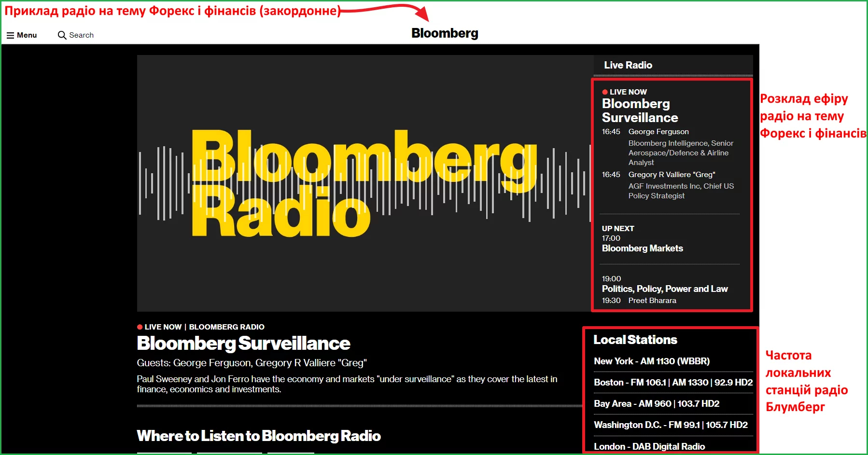
Task: Click AGF Investments Inc description text
Action: pos(681,191)
